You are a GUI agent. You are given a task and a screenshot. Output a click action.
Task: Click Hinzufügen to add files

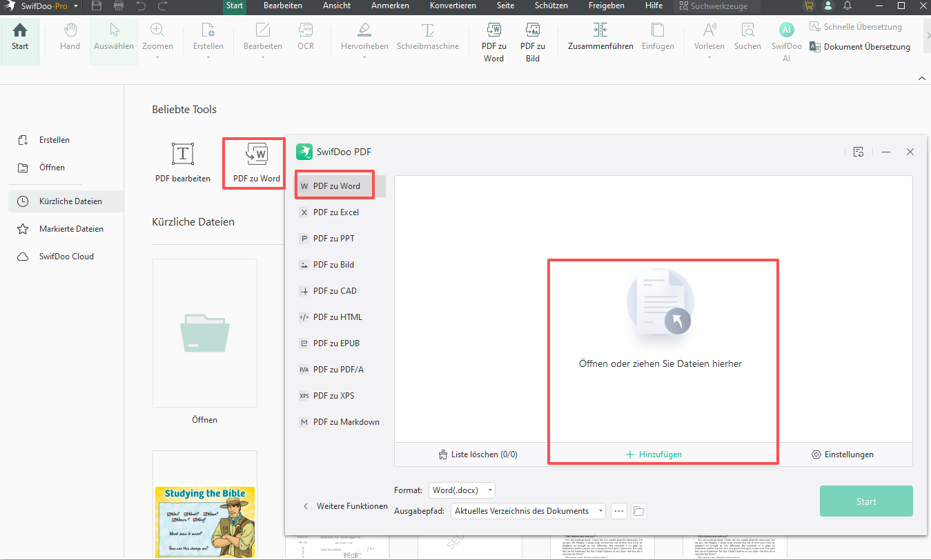654,454
